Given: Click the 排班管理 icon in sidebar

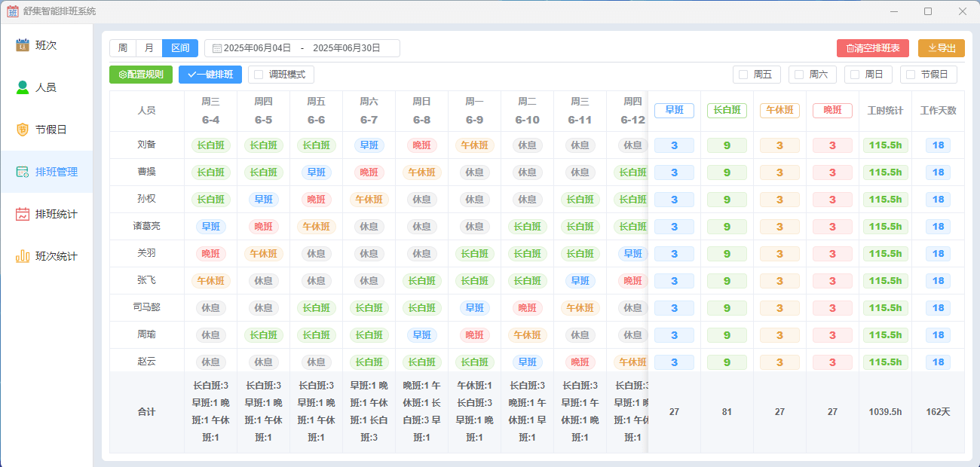Looking at the screenshot, I should coord(23,172).
